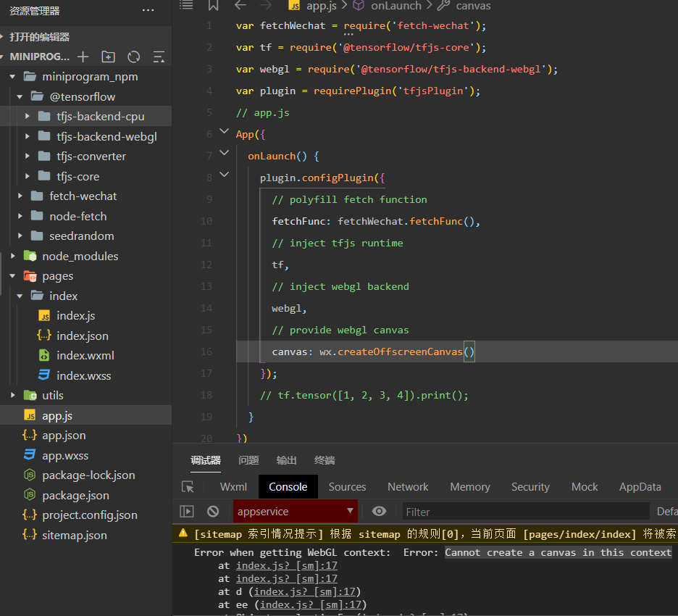
Task: Switch to the 输出 panel tab
Action: point(286,460)
